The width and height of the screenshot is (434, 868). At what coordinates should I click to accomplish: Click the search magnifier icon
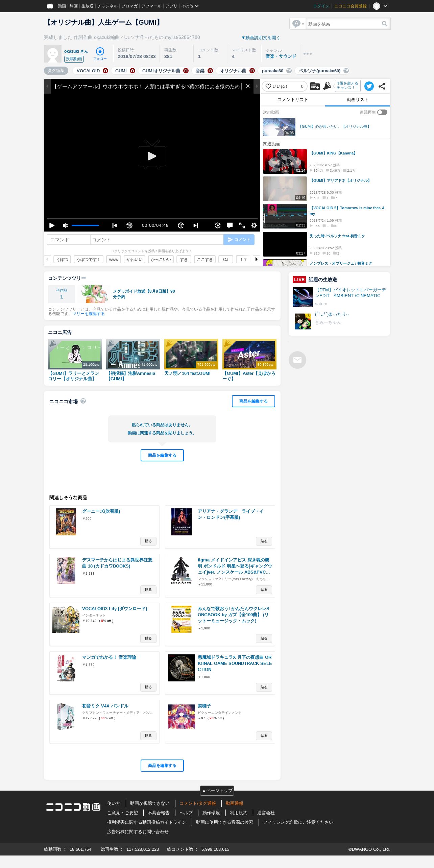click(x=385, y=24)
